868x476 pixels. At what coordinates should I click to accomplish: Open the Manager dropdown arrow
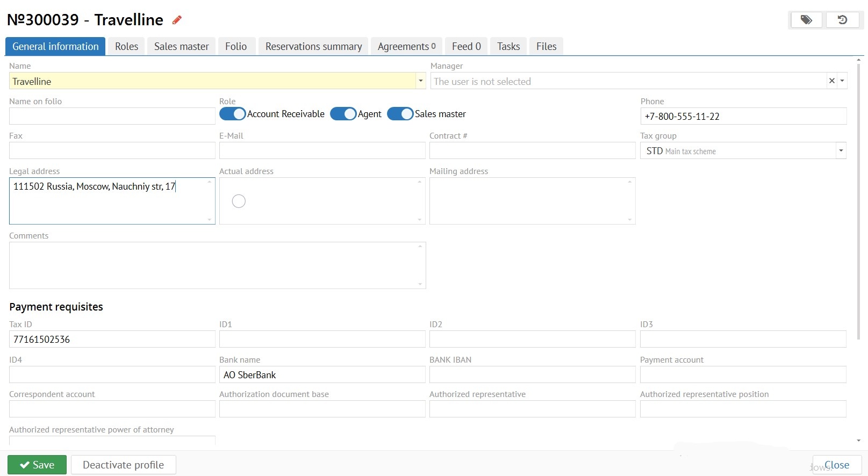pyautogui.click(x=842, y=81)
